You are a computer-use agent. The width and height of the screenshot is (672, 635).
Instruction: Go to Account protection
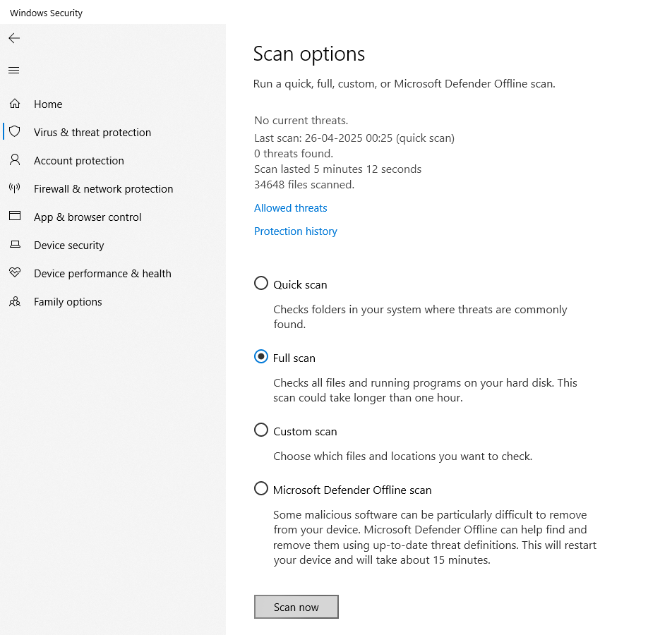[79, 161]
